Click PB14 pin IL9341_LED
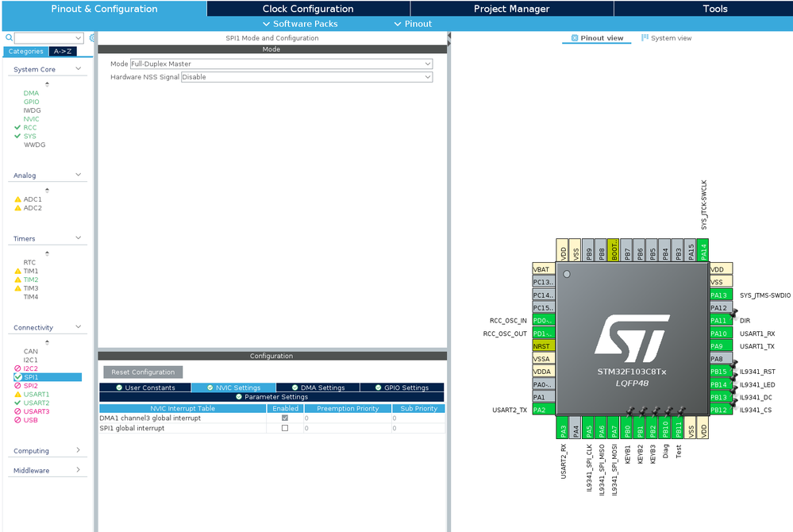The height and width of the screenshot is (532, 793). click(722, 385)
